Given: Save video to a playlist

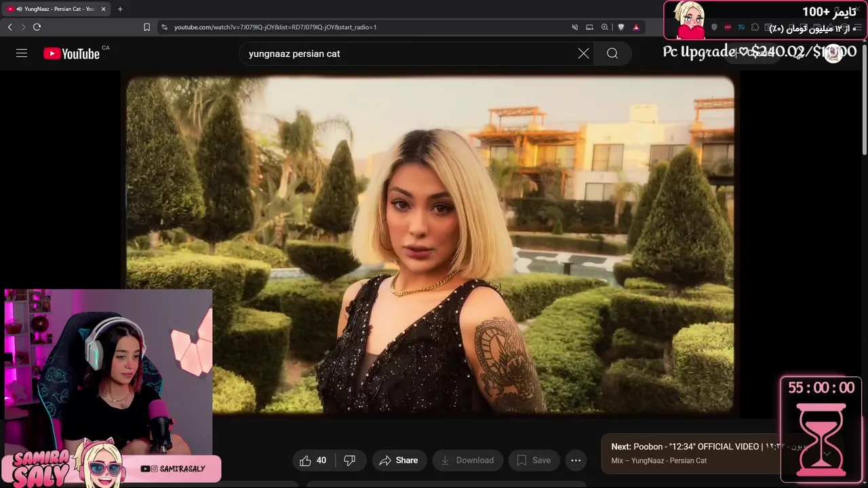Looking at the screenshot, I should (x=534, y=460).
